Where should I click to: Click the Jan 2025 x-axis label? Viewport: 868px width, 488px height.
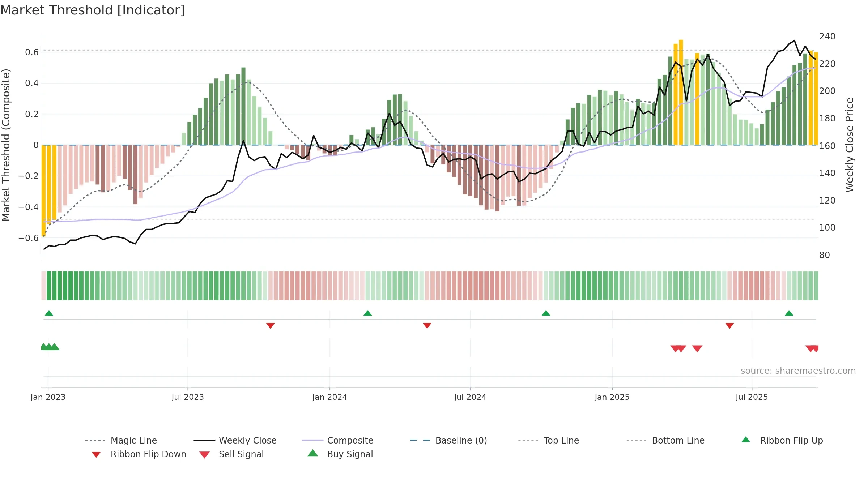612,397
